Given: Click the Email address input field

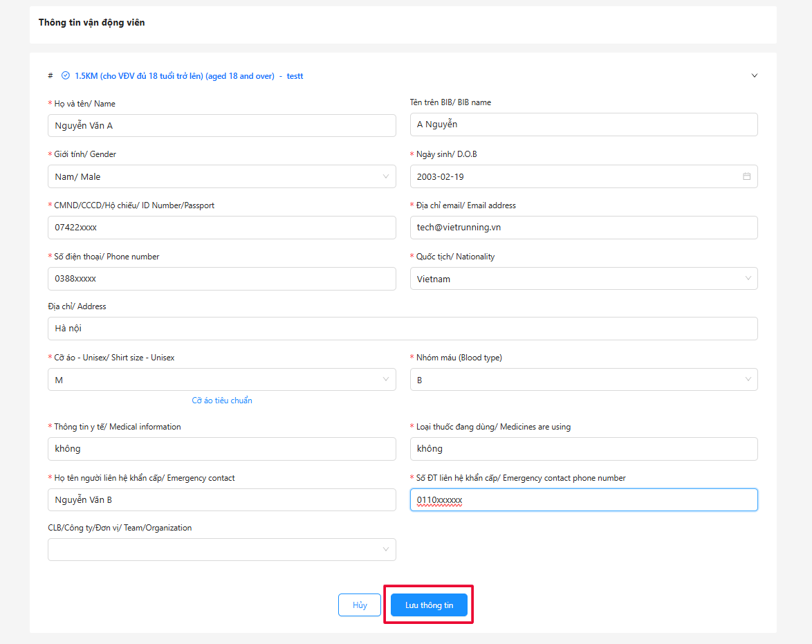Looking at the screenshot, I should pyautogui.click(x=583, y=228).
